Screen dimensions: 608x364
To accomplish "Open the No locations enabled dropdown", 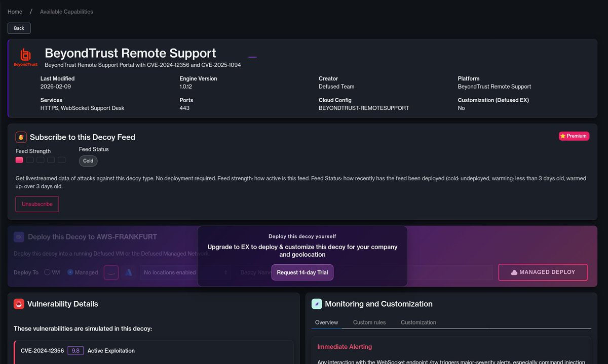I will pyautogui.click(x=185, y=272).
